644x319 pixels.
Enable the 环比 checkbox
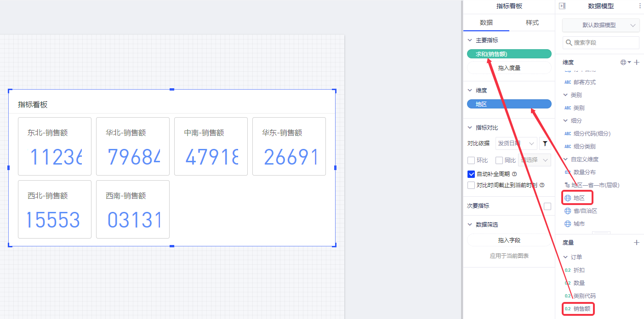(471, 160)
